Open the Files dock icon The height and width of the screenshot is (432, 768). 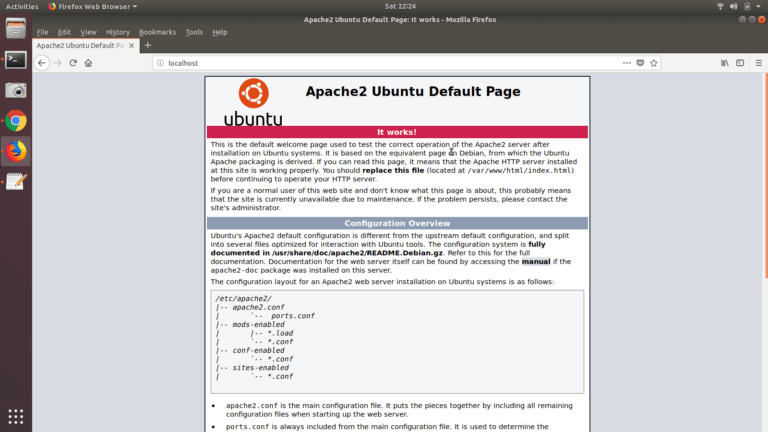[x=16, y=29]
